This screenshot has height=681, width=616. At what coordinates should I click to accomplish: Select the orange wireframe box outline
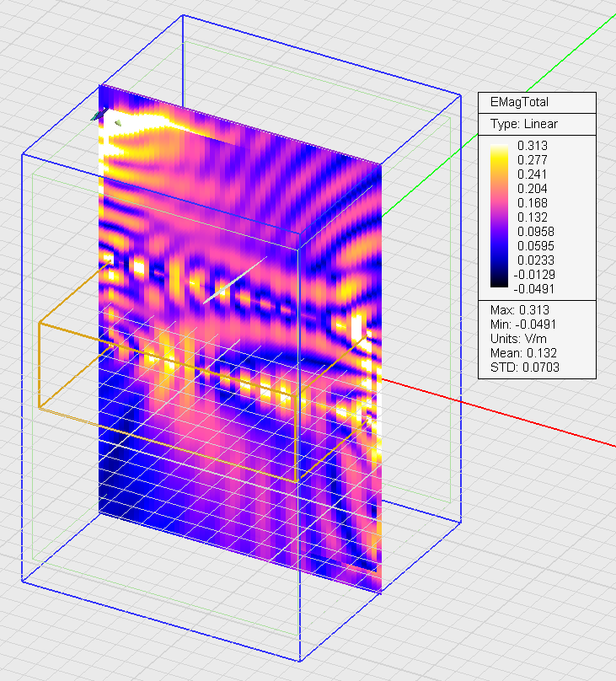tap(39, 364)
